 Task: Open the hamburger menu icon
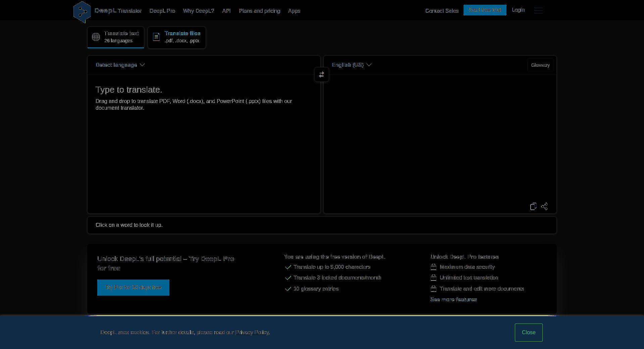(538, 10)
